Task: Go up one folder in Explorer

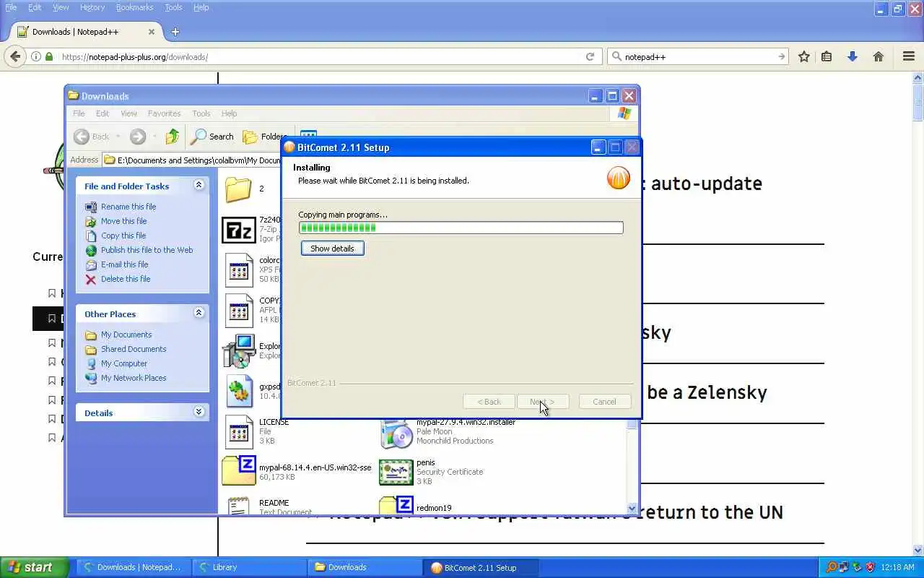Action: click(172, 137)
